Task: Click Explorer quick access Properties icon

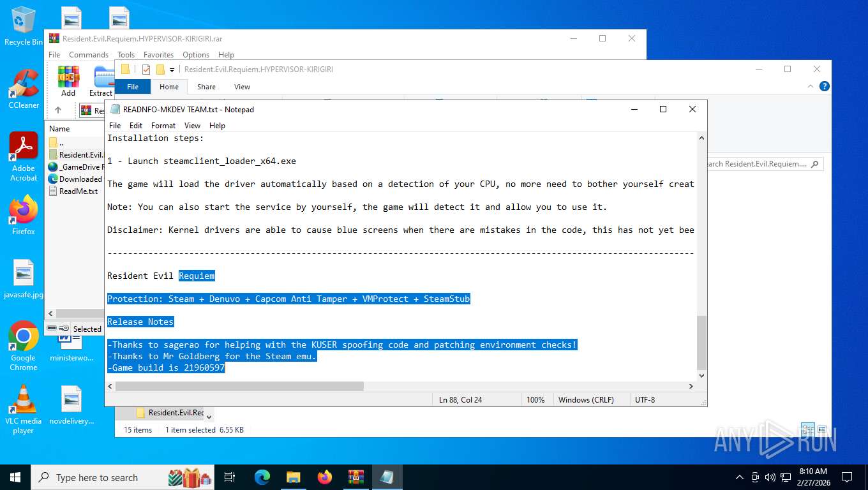Action: pyautogui.click(x=146, y=70)
